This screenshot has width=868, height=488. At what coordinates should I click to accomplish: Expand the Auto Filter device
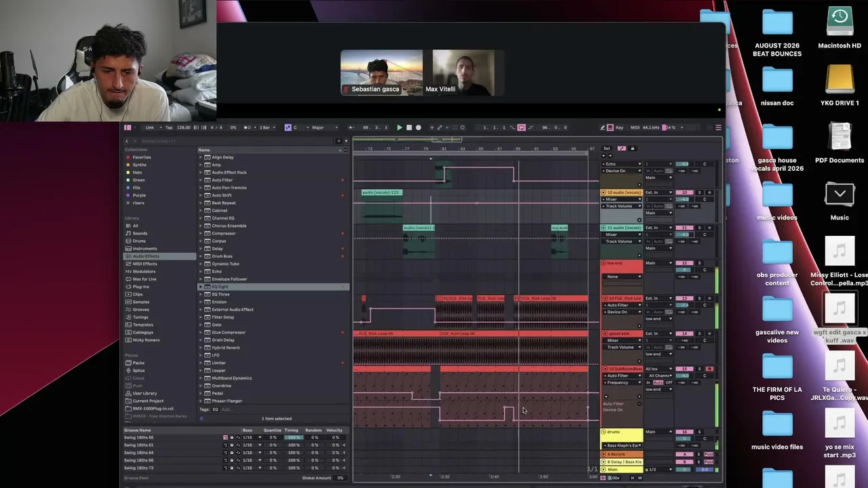[201, 180]
